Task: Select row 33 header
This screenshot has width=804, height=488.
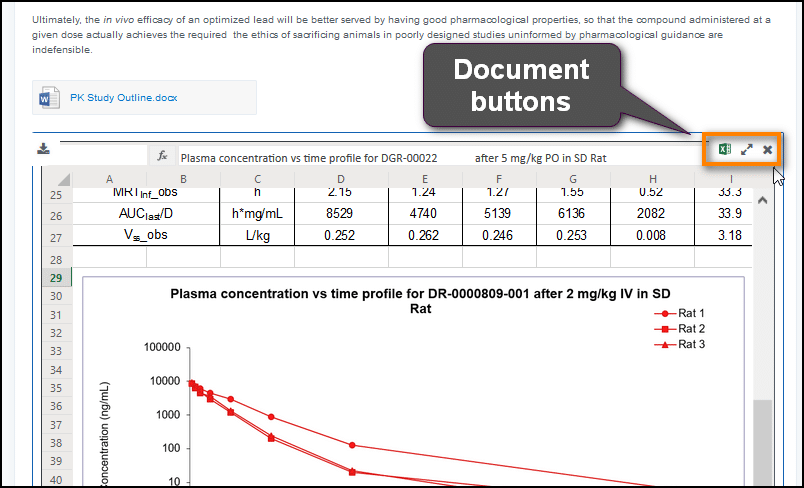Action: [x=56, y=351]
